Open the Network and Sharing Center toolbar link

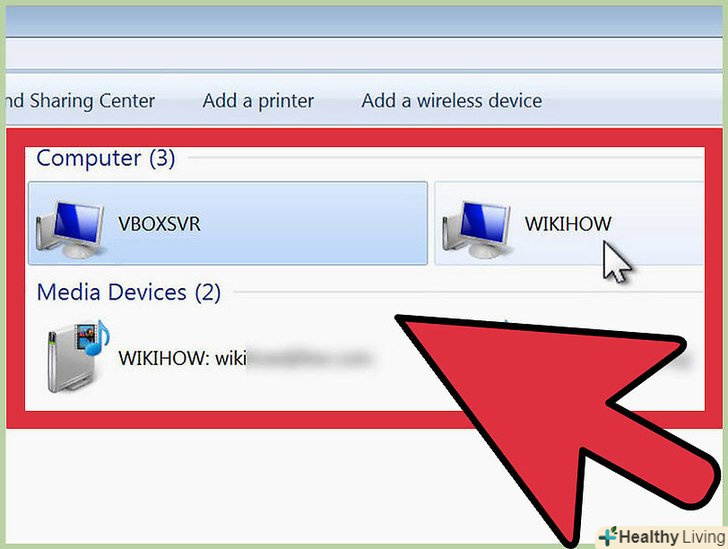click(x=80, y=101)
